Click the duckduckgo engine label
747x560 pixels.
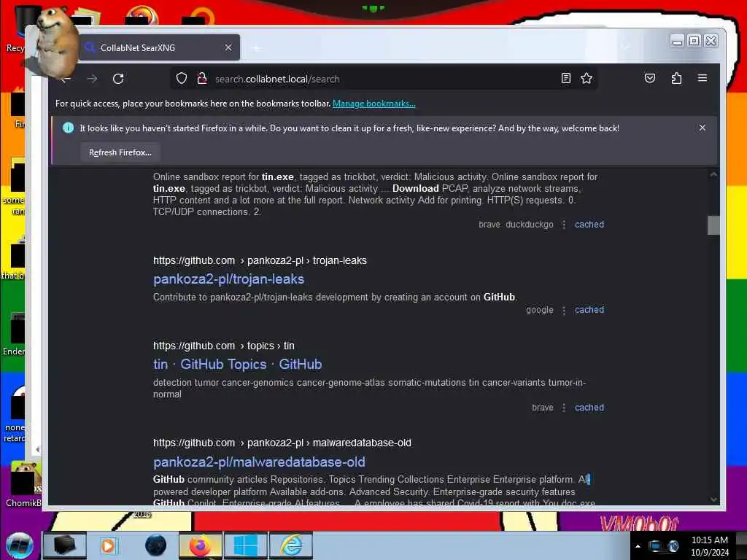coord(530,225)
